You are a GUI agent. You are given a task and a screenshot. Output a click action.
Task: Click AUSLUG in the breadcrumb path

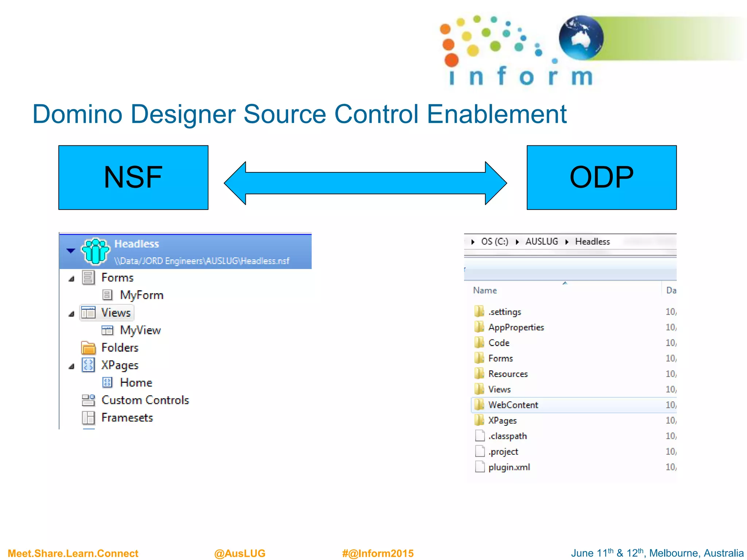point(541,241)
